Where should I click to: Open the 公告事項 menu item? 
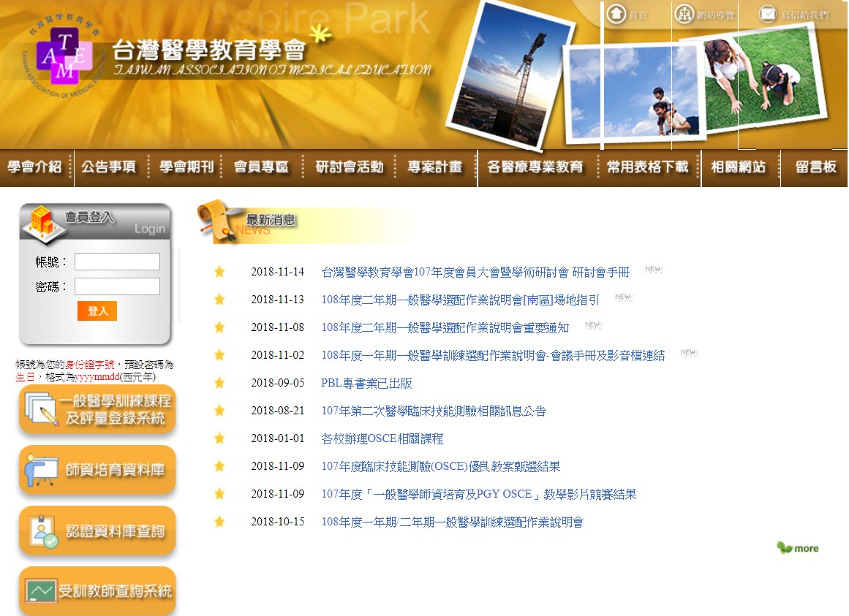click(x=109, y=167)
